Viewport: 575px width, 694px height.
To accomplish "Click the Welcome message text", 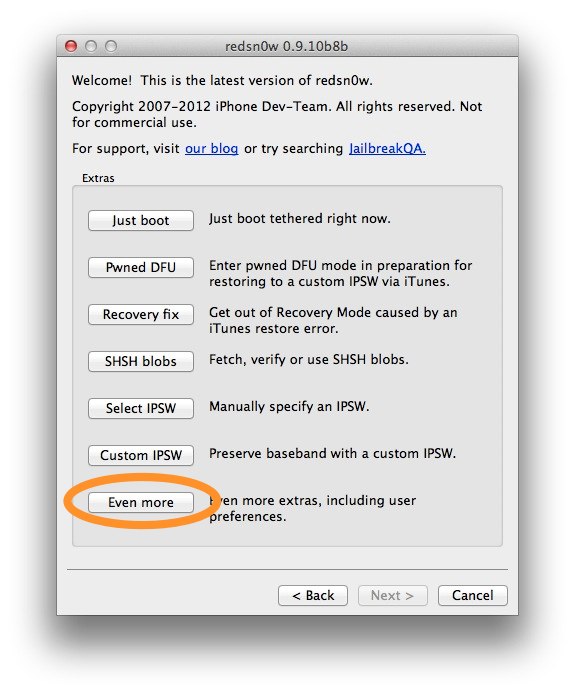I will [222, 81].
